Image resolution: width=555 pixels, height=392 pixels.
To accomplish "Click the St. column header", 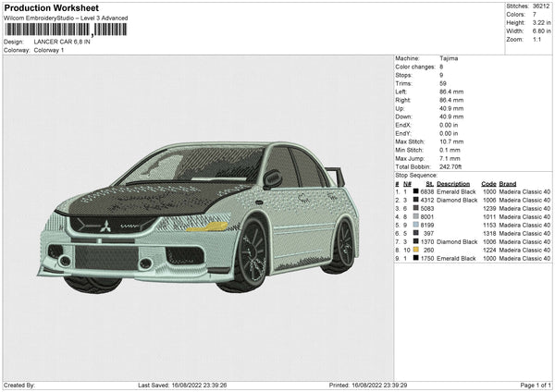I will coord(430,184).
